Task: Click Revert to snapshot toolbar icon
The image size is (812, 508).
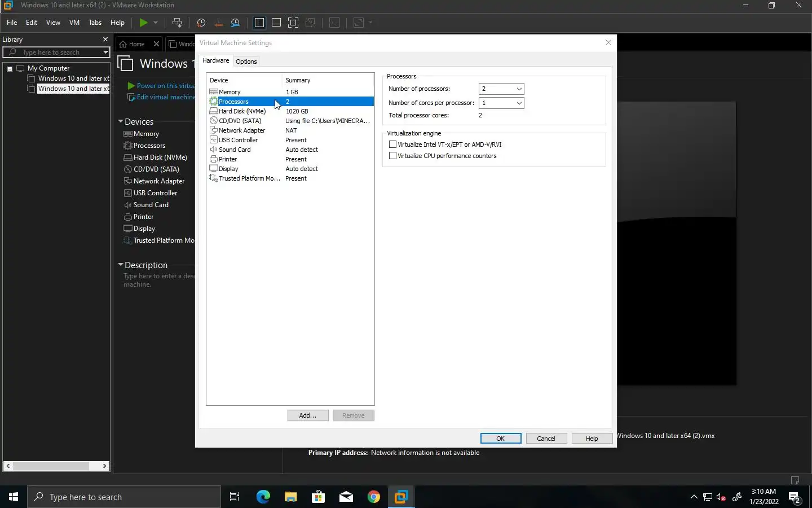Action: pyautogui.click(x=218, y=23)
